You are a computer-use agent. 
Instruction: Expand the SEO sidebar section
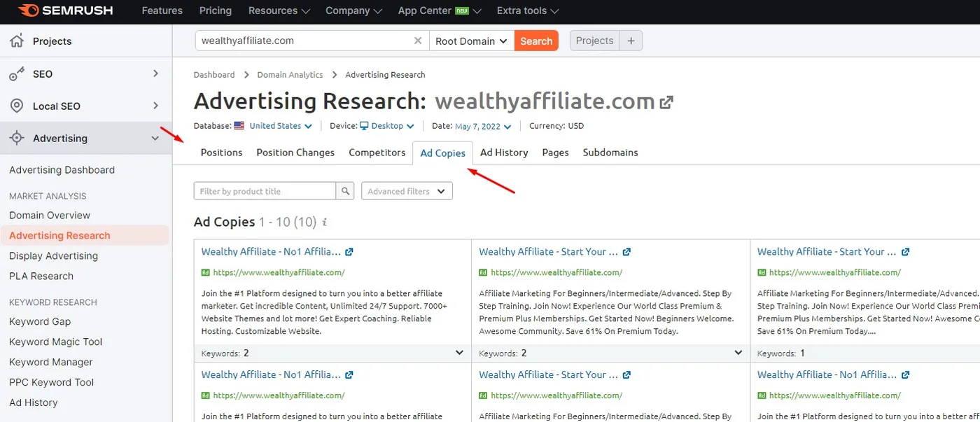(x=155, y=73)
